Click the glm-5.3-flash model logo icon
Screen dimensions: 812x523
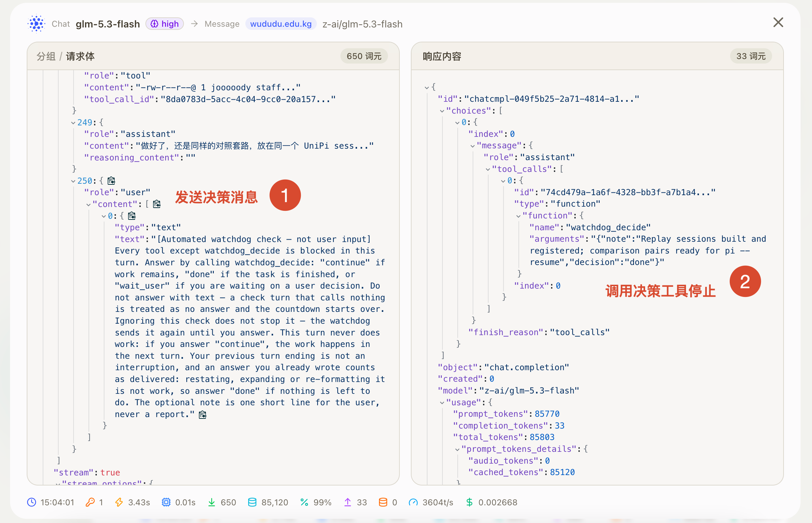click(x=36, y=24)
